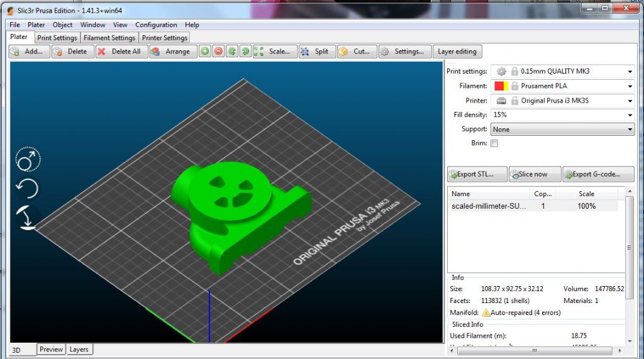The image size is (644, 359).
Task: Open object Settings... from toolbar
Action: 405,52
